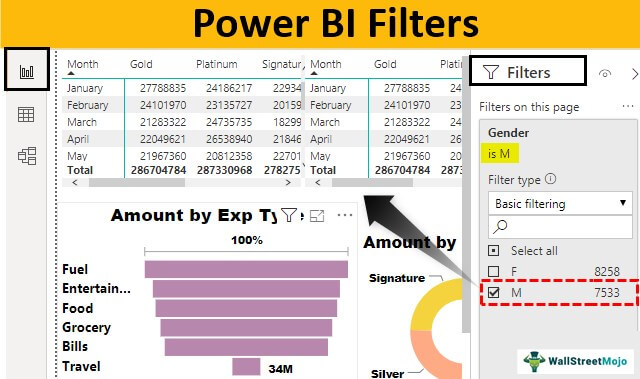Viewport: 640px width, 379px height.
Task: Click the Signature label on the donut chart
Action: click(397, 278)
